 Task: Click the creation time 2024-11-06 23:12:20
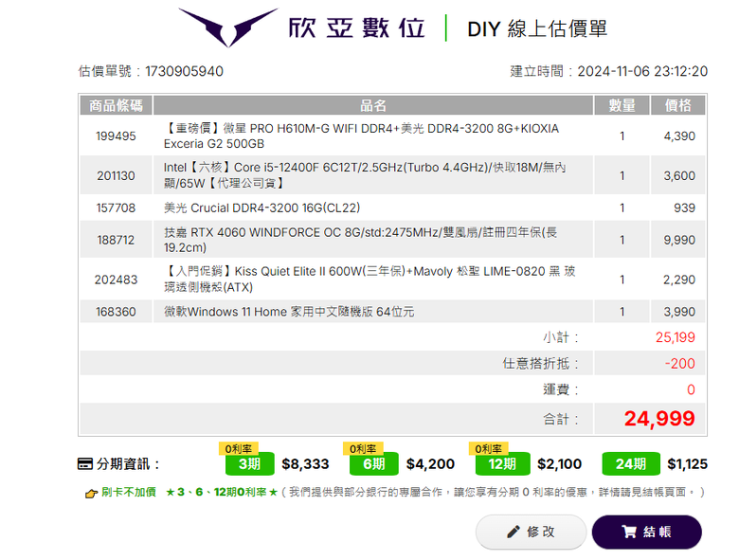tap(642, 71)
